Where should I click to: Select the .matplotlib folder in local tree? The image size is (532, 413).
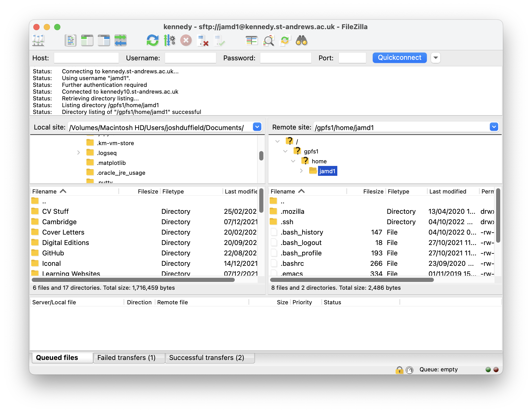coord(111,163)
